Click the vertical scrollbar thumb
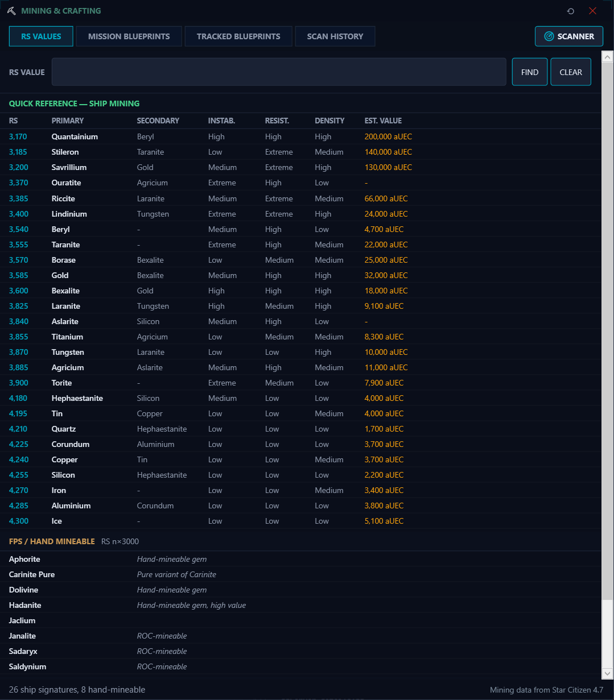Image resolution: width=614 pixels, height=700 pixels. click(608, 331)
